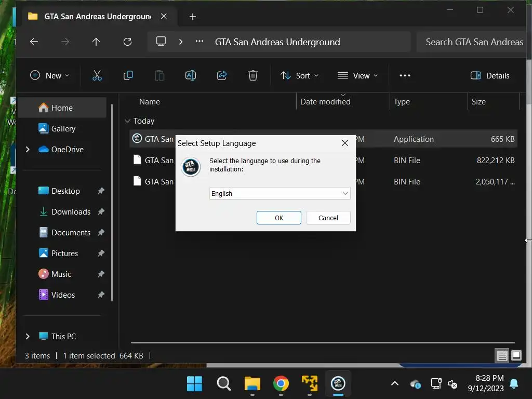
Task: Open Google Chrome from taskbar
Action: 281,384
